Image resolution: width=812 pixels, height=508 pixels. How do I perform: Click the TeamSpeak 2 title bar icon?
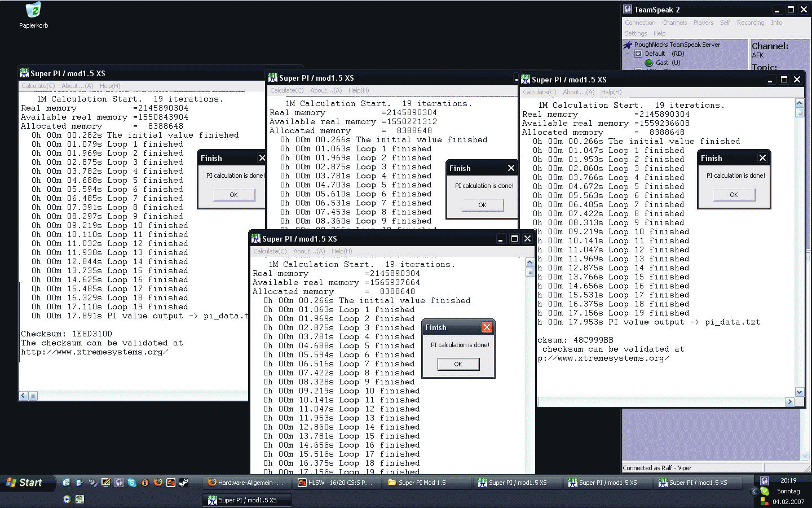point(628,9)
